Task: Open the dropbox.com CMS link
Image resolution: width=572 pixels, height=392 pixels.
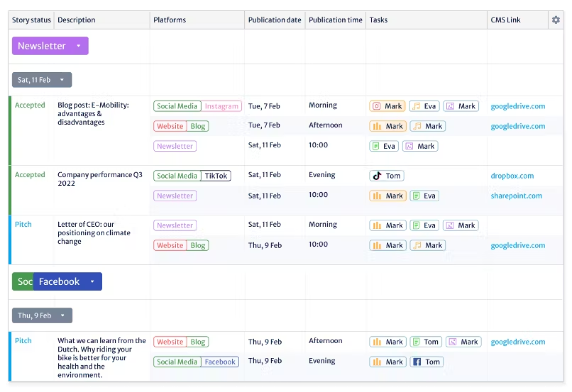Action: [x=512, y=176]
